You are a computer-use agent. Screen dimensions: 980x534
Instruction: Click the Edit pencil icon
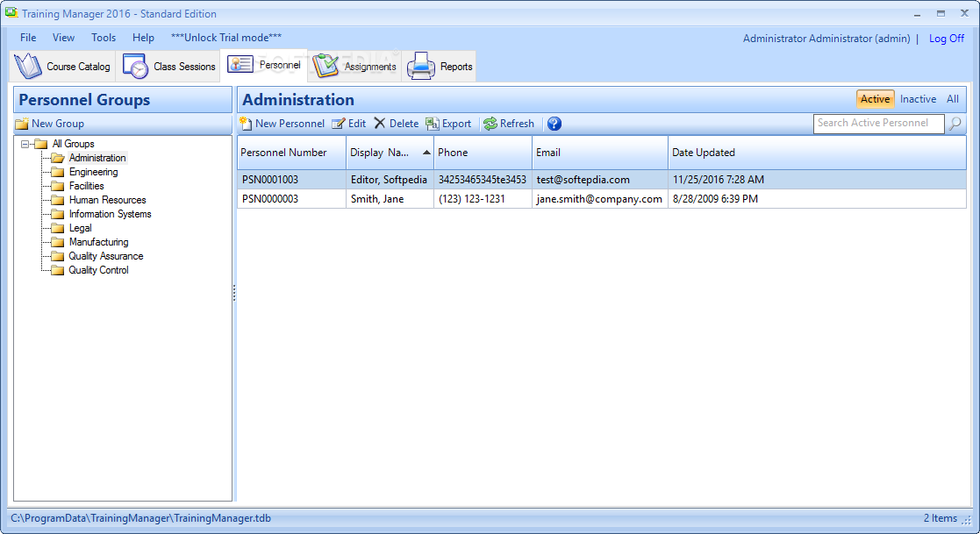(338, 124)
